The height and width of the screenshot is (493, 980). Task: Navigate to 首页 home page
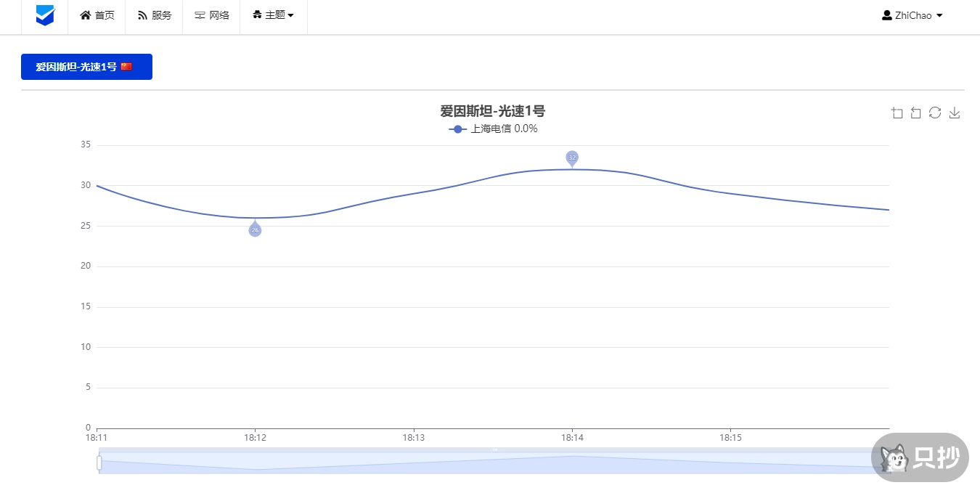pos(97,15)
